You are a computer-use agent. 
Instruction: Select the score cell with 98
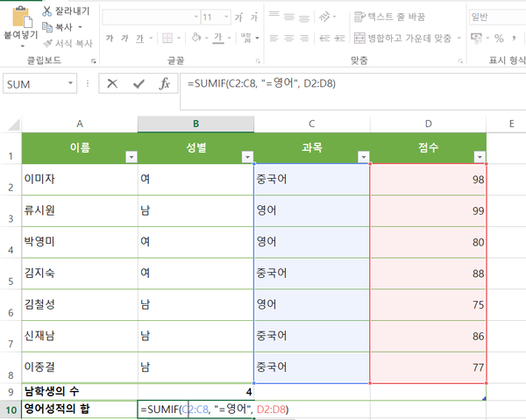[428, 180]
